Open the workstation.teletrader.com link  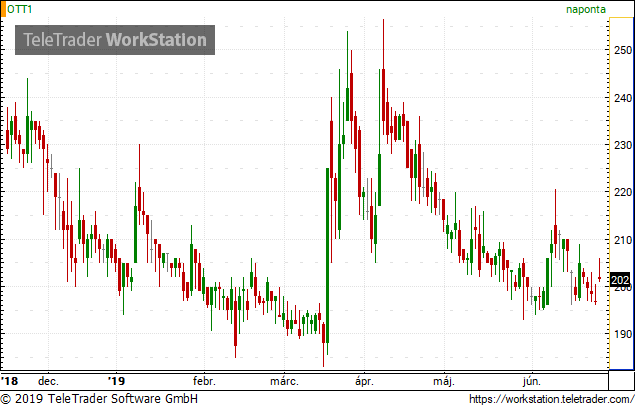point(552,399)
